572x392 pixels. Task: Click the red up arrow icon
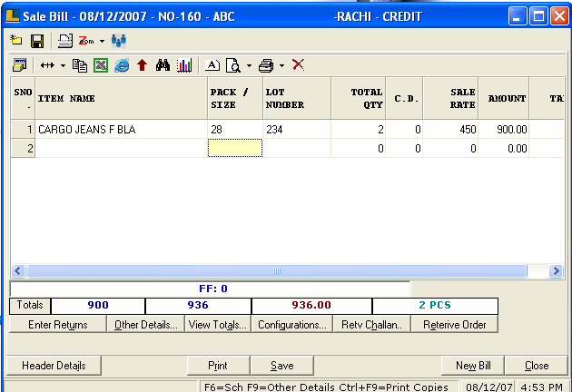[142, 65]
